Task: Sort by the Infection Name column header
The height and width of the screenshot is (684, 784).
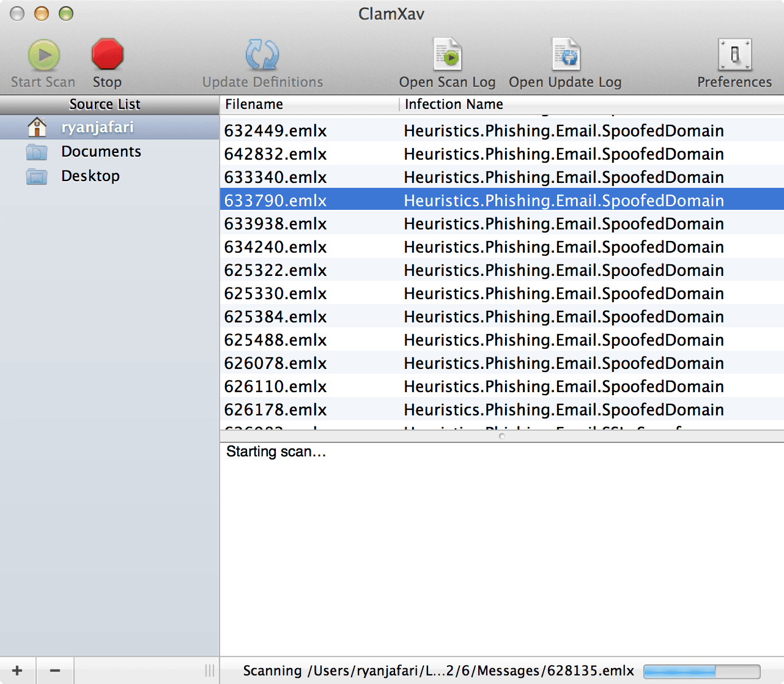Action: 591,105
